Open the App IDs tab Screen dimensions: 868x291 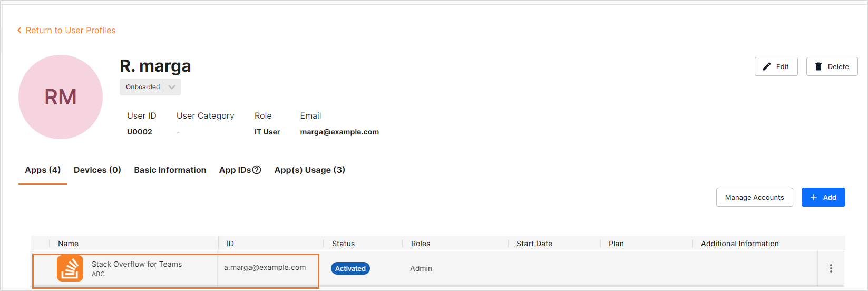pyautogui.click(x=235, y=170)
